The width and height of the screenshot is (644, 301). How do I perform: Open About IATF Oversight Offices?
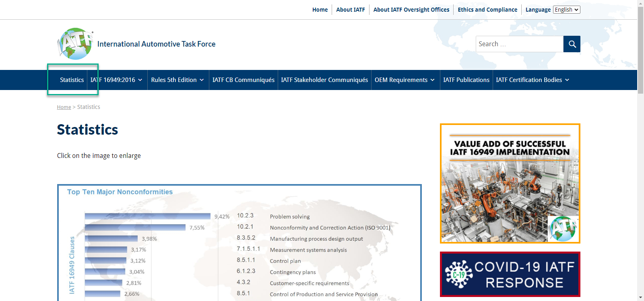(411, 10)
